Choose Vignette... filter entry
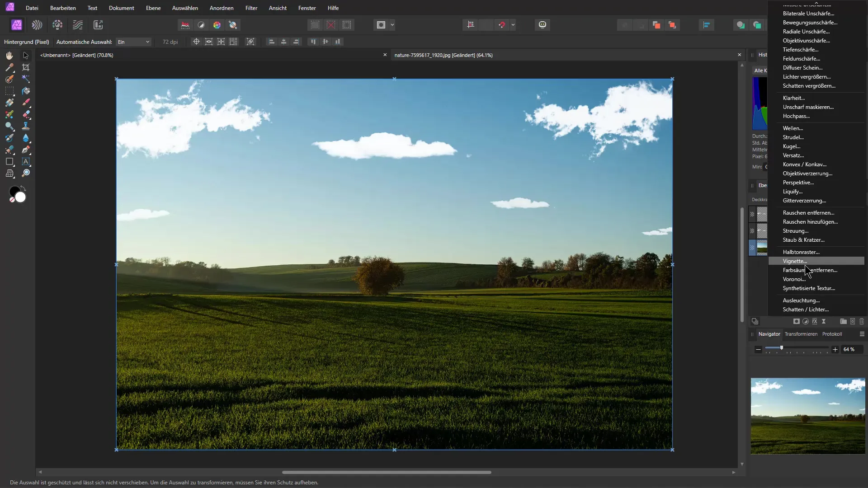This screenshot has width=868, height=488. pos(816,261)
